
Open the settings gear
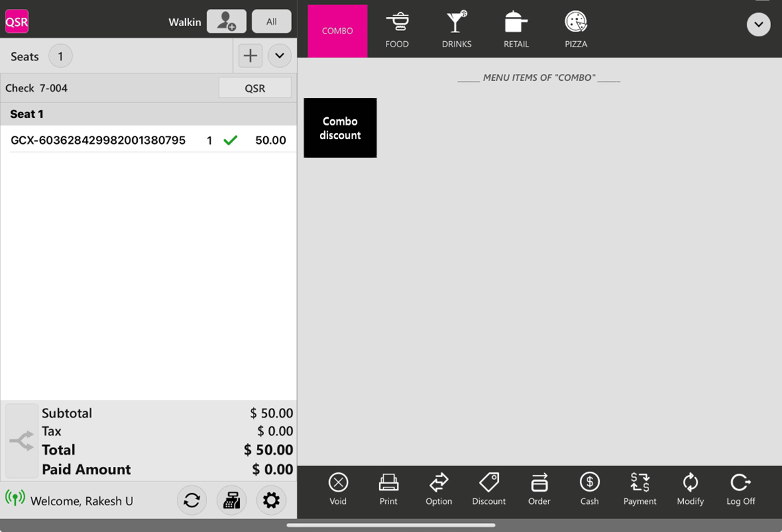point(271,500)
